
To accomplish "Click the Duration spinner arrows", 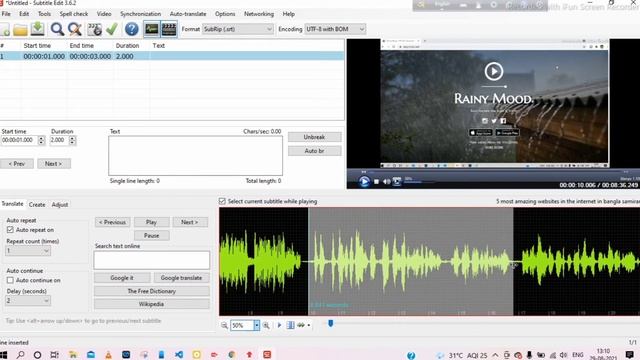I will [x=72, y=140].
